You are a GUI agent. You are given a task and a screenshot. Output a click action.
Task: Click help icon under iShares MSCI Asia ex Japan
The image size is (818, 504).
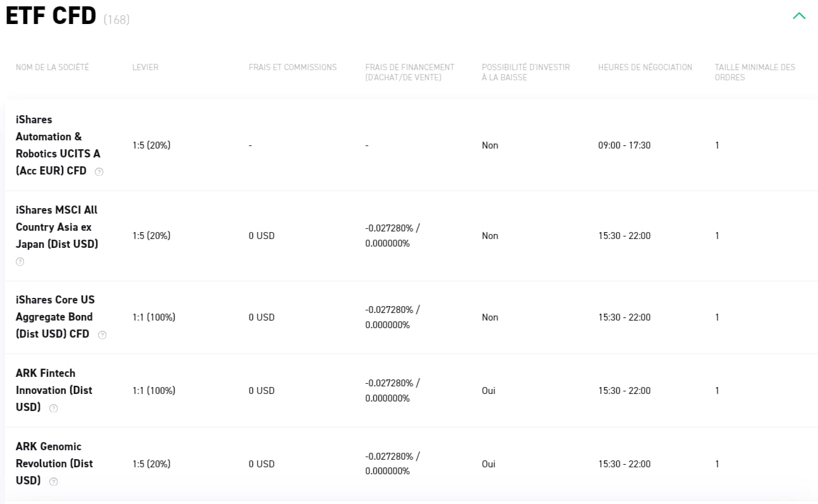[20, 262]
